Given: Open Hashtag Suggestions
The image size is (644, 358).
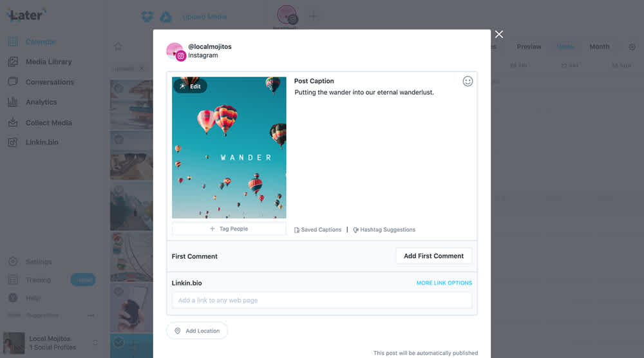Looking at the screenshot, I should [x=384, y=229].
